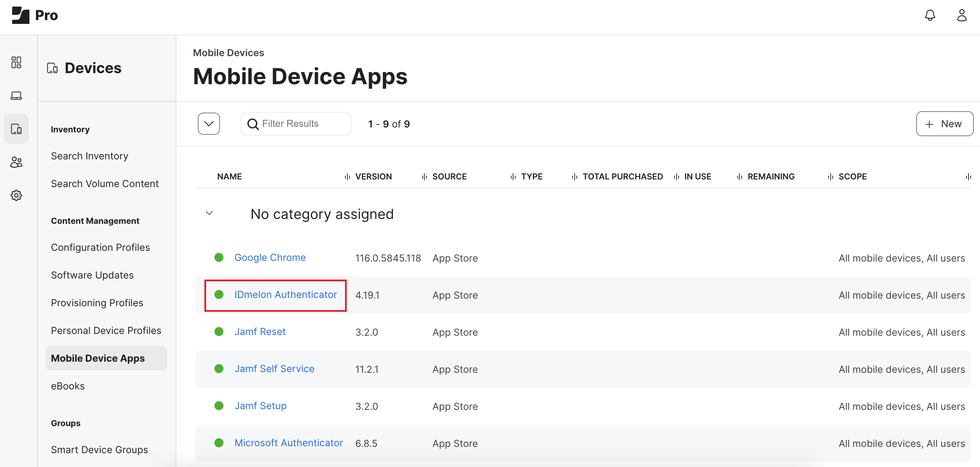Open the Users icon in sidebar
Viewport: 980px width, 467px height.
pos(16,162)
